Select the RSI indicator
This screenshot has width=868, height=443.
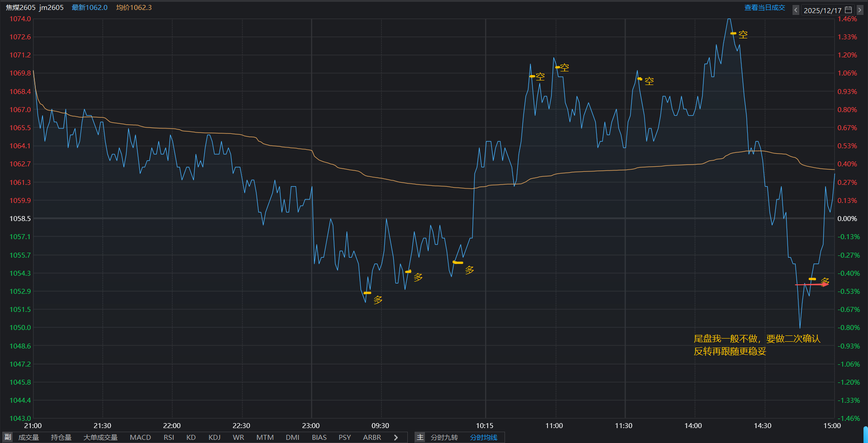tap(169, 437)
